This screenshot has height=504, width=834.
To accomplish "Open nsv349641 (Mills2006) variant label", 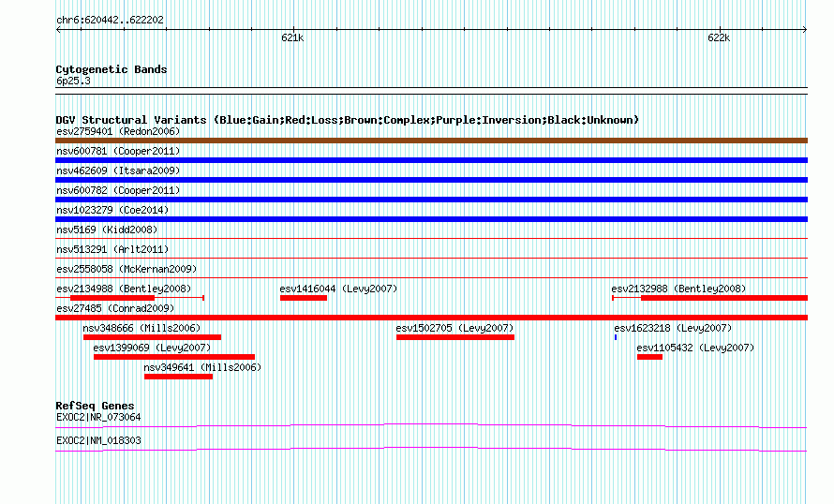I will (202, 367).
